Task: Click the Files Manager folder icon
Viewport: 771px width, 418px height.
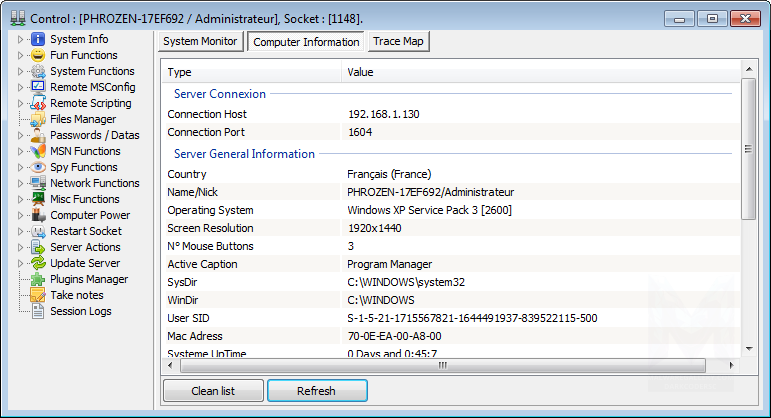Action: click(38, 119)
